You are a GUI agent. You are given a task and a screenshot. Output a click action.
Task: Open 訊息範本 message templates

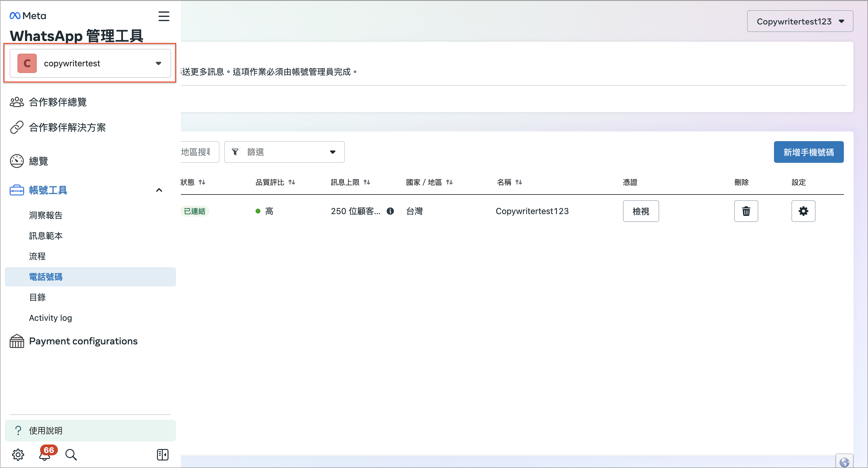(46, 236)
